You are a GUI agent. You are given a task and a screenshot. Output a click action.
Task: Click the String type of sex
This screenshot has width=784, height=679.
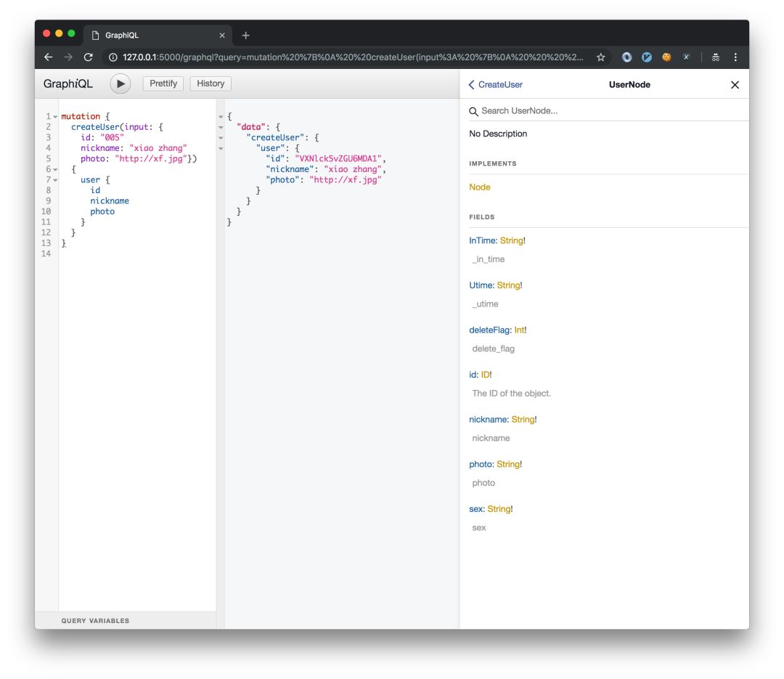[x=499, y=509]
